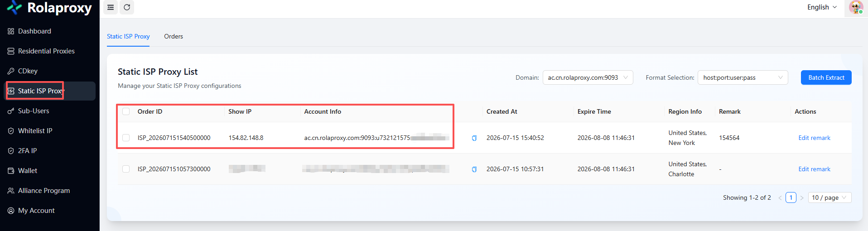Click United States, New York region
This screenshot has width=868, height=231.
click(688, 138)
